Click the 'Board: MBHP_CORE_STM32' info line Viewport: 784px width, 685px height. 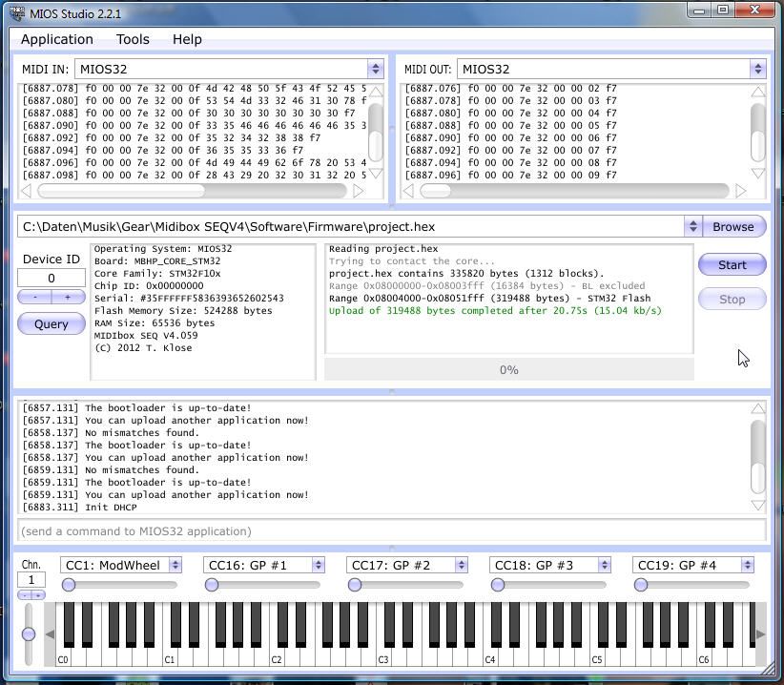[x=157, y=261]
